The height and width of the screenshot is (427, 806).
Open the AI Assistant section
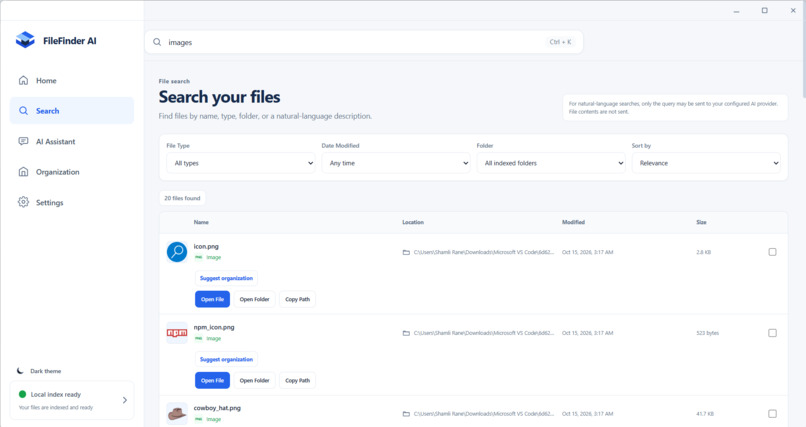click(x=71, y=141)
